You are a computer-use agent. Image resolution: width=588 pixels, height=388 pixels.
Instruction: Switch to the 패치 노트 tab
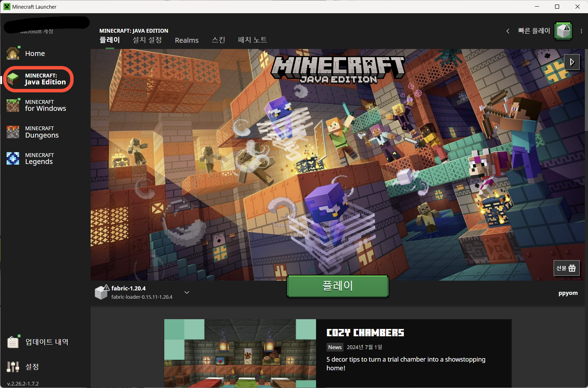pos(252,40)
